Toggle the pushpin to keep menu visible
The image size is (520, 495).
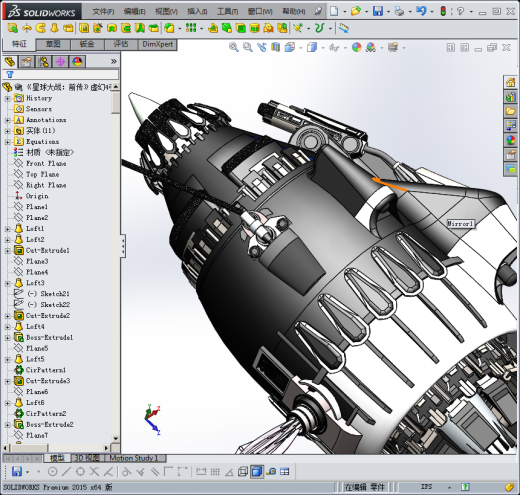318,12
